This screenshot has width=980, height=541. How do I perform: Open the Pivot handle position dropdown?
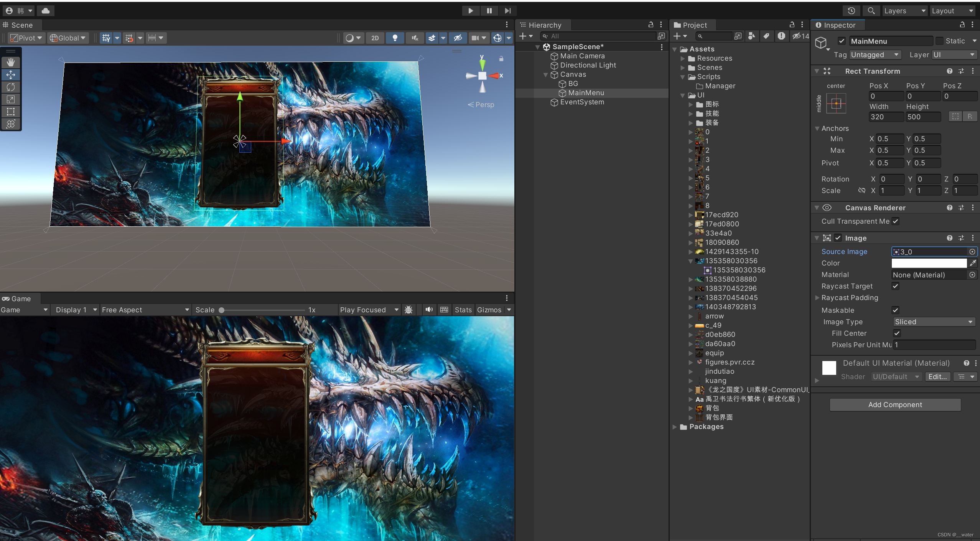click(x=26, y=38)
